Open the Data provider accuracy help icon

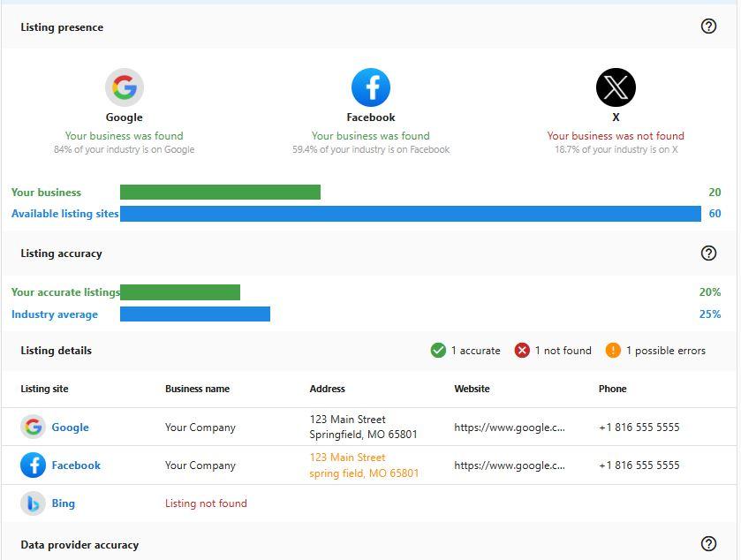708,544
